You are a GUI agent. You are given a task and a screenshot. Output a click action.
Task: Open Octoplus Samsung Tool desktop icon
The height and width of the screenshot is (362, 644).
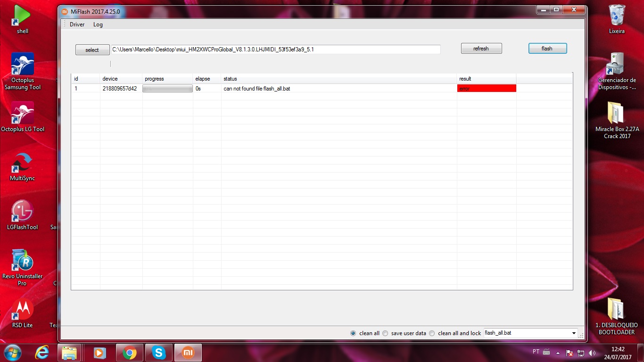pos(22,71)
